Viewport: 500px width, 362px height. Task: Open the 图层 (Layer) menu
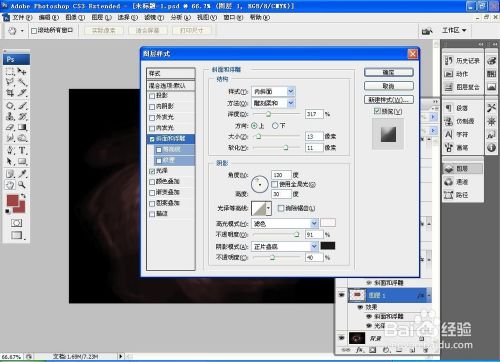101,17
